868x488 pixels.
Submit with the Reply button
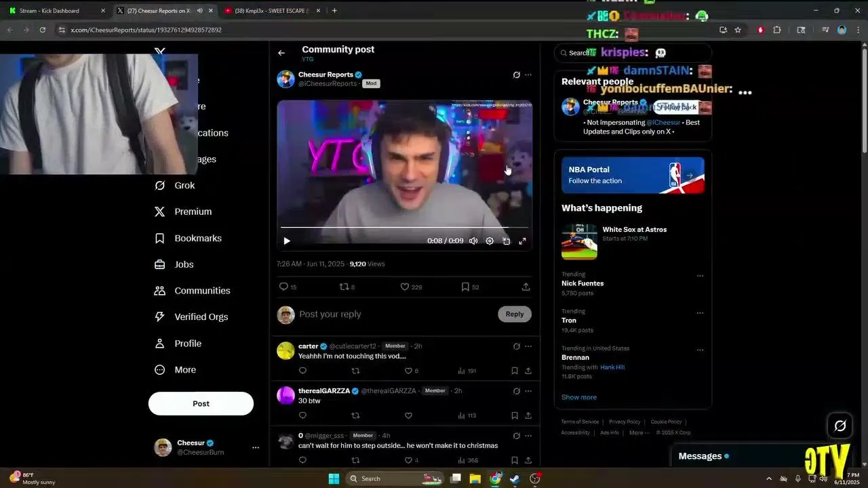(515, 314)
